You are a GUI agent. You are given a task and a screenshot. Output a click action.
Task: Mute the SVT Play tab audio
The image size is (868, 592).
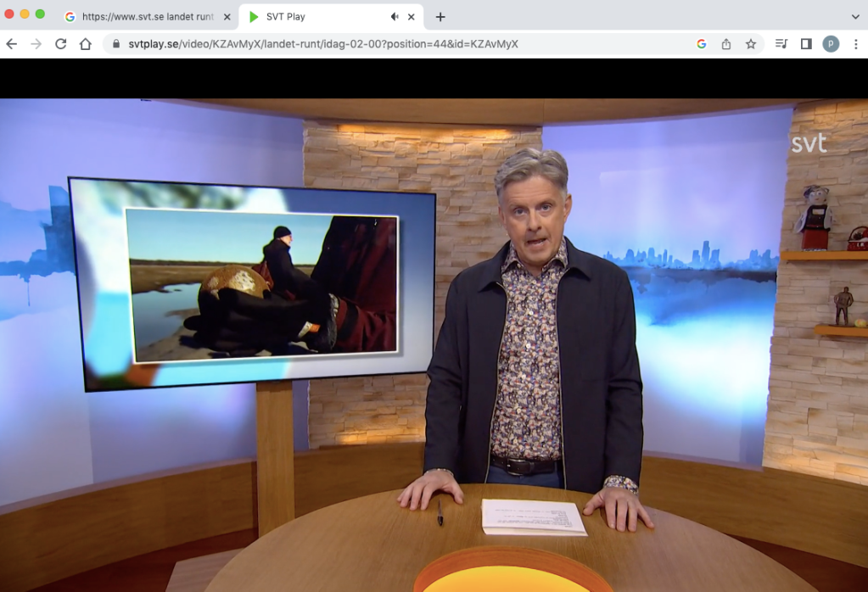(x=395, y=17)
